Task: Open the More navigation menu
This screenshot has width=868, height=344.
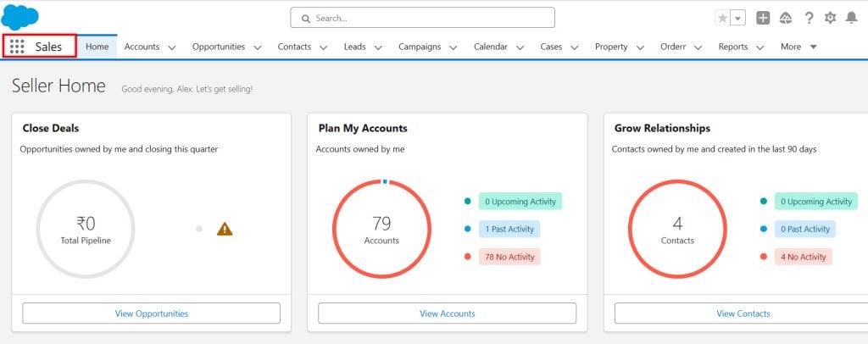Action: tap(798, 47)
